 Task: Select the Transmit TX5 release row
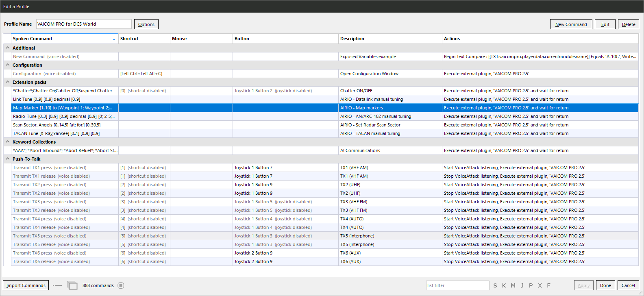point(325,244)
